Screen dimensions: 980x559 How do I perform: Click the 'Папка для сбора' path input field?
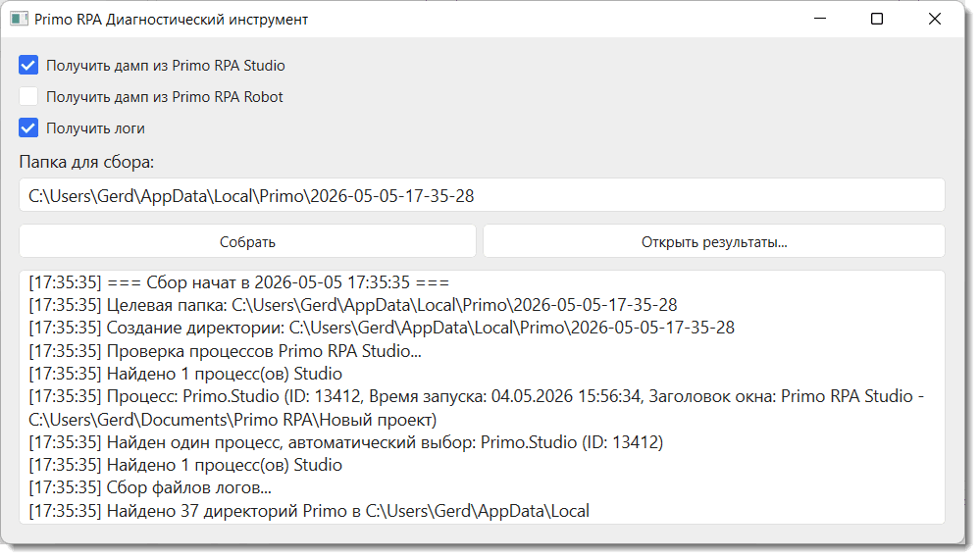(x=482, y=195)
